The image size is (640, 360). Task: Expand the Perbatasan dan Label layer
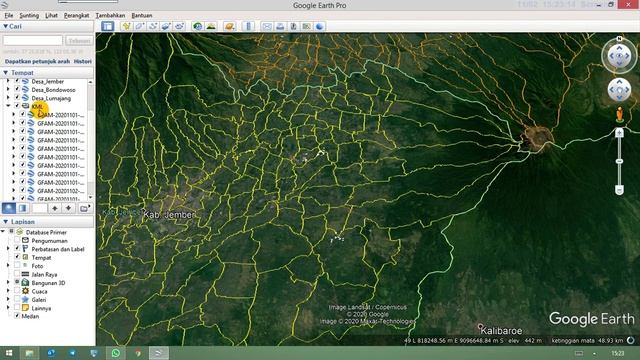click(x=8, y=249)
